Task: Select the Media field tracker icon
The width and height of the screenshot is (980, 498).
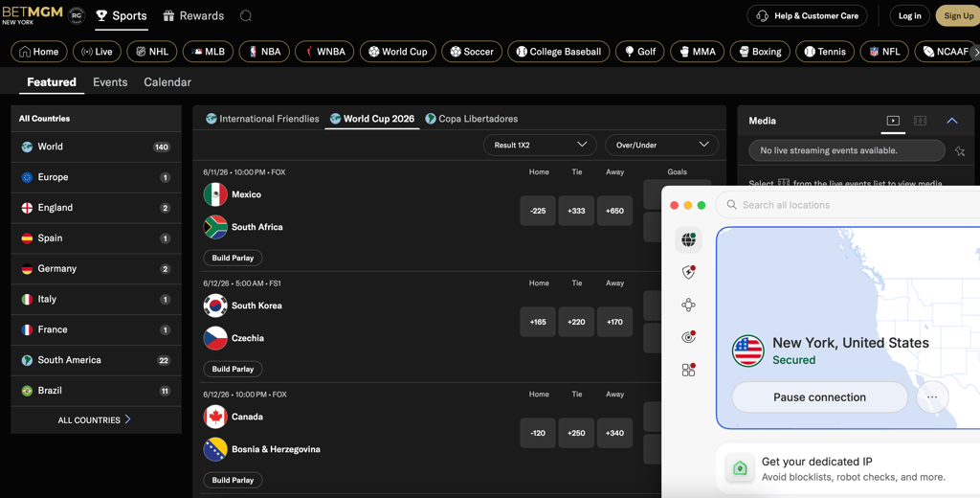Action: pos(921,121)
